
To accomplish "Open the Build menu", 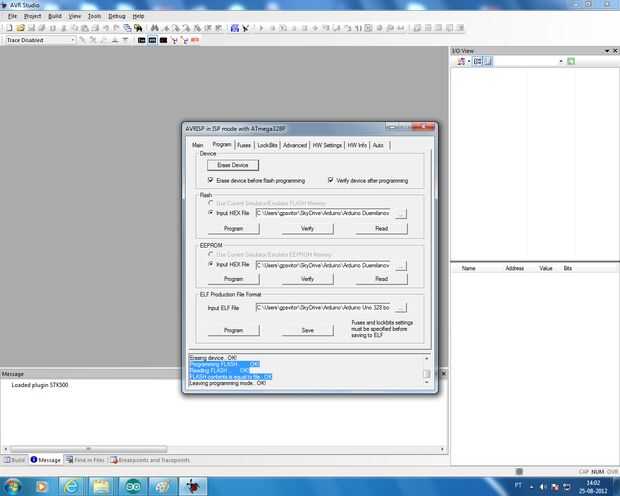I will 55,16.
